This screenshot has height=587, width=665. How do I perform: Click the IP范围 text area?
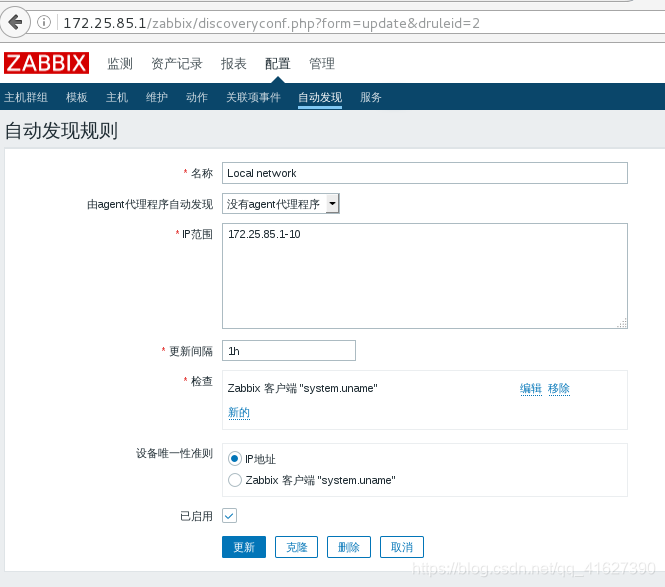coord(425,276)
